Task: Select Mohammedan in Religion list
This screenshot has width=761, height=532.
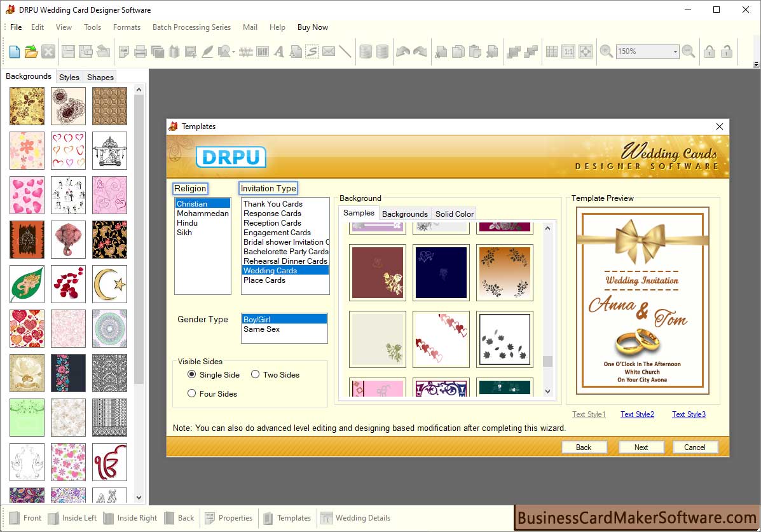Action: click(202, 213)
